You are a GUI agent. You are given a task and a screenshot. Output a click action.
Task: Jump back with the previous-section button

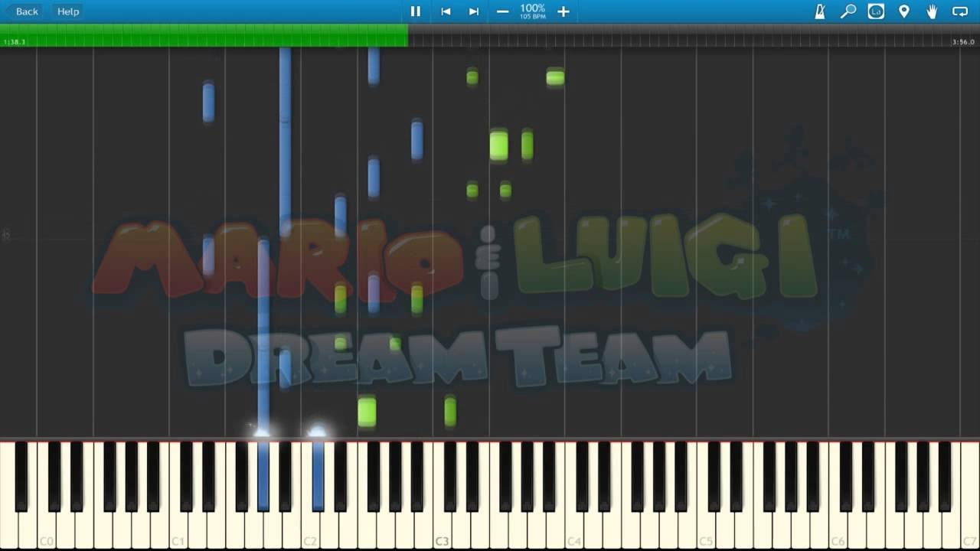pos(446,11)
